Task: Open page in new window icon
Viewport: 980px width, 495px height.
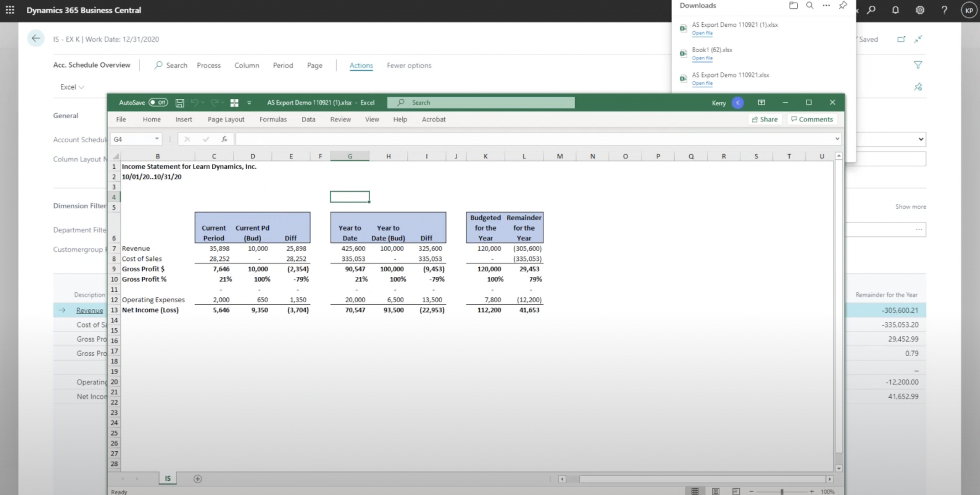Action: tap(901, 39)
